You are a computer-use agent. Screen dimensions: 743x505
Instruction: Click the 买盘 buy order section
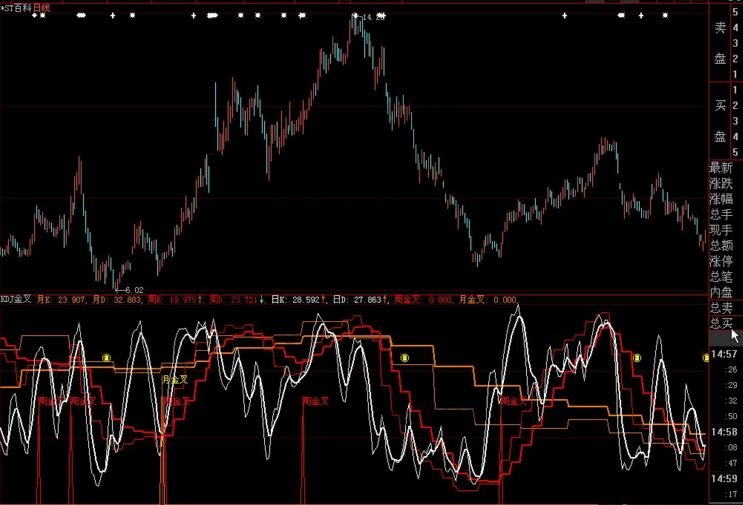(x=720, y=120)
